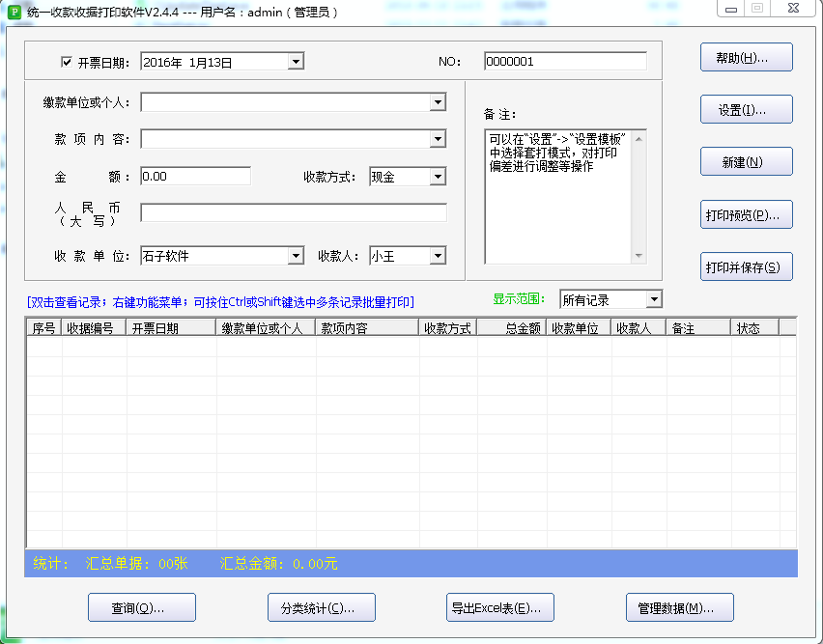The height and width of the screenshot is (644, 823).
Task: Open the 显示范围 dropdown showing 所有记录
Action: pyautogui.click(x=653, y=299)
